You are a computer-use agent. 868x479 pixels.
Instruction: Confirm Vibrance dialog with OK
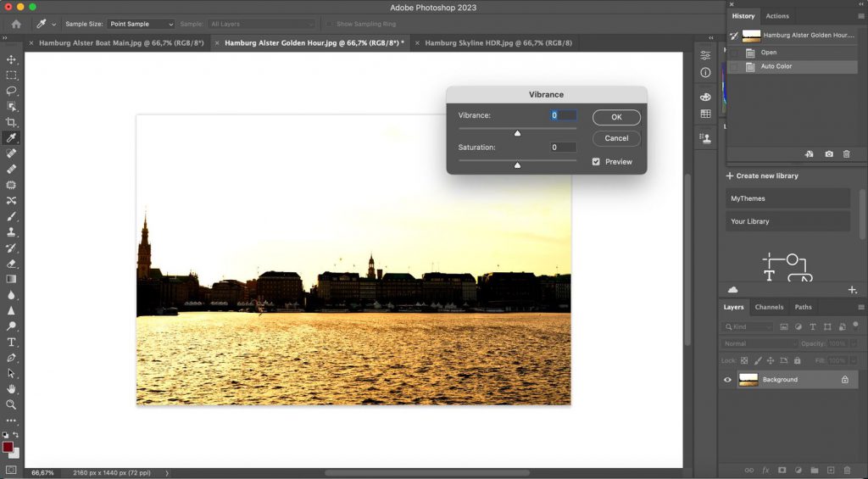(x=616, y=117)
